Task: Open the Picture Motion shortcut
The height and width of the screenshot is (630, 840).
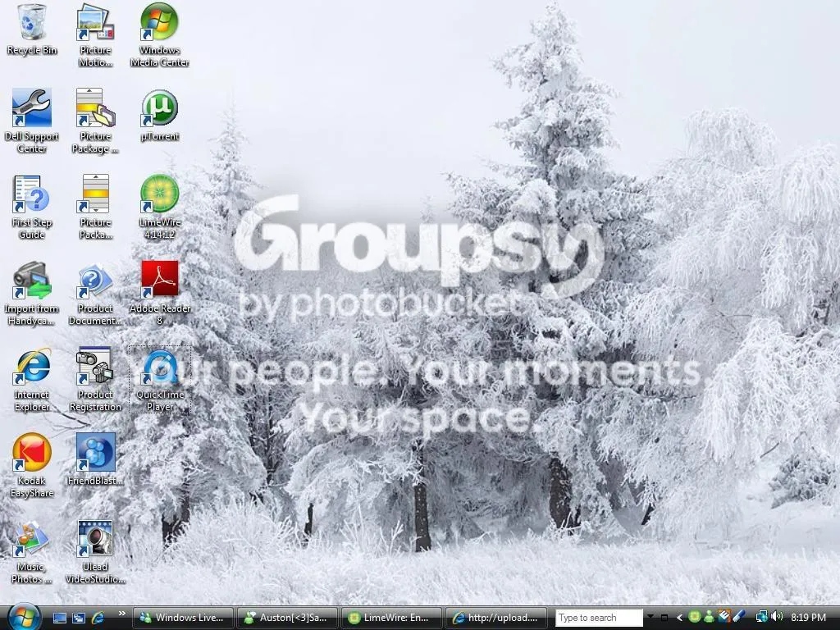Action: click(95, 35)
